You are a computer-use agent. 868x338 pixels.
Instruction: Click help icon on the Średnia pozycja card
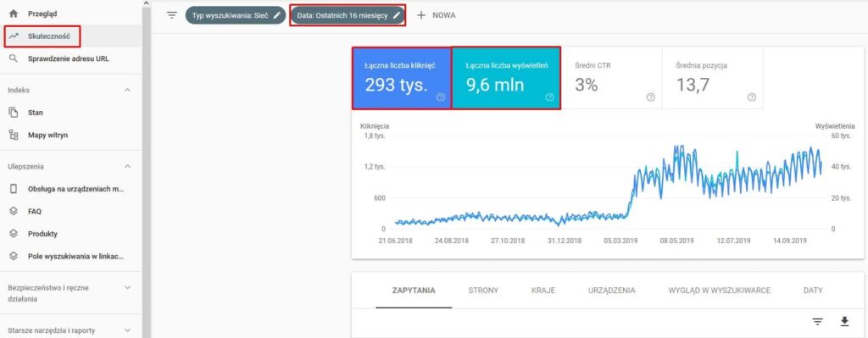[752, 97]
